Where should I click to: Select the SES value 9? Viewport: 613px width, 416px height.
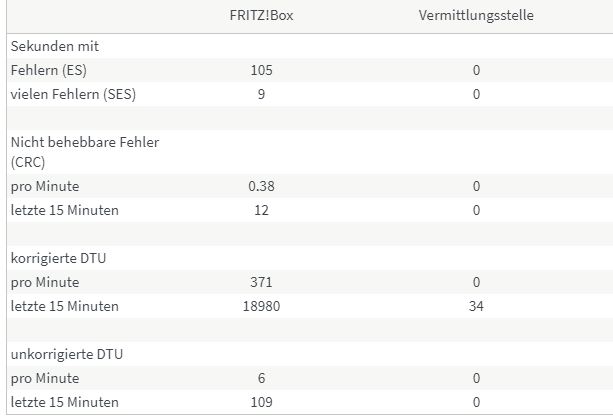pos(261,94)
